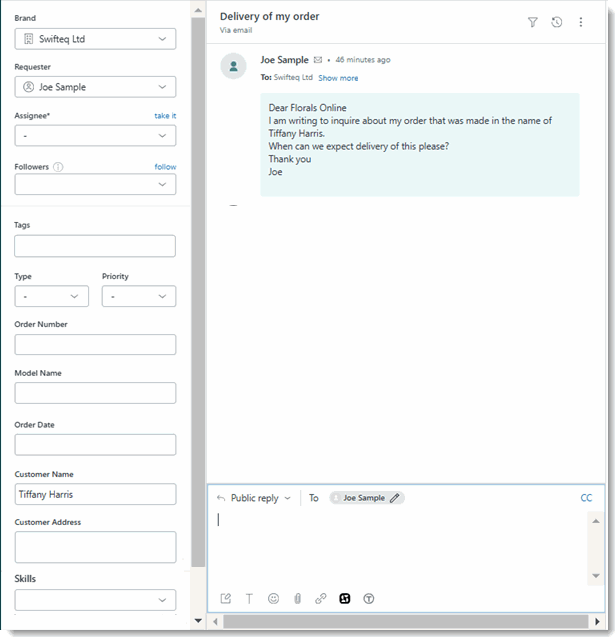The image size is (615, 637).
Task: Click the black square app icon in toolbar
Action: pos(344,598)
